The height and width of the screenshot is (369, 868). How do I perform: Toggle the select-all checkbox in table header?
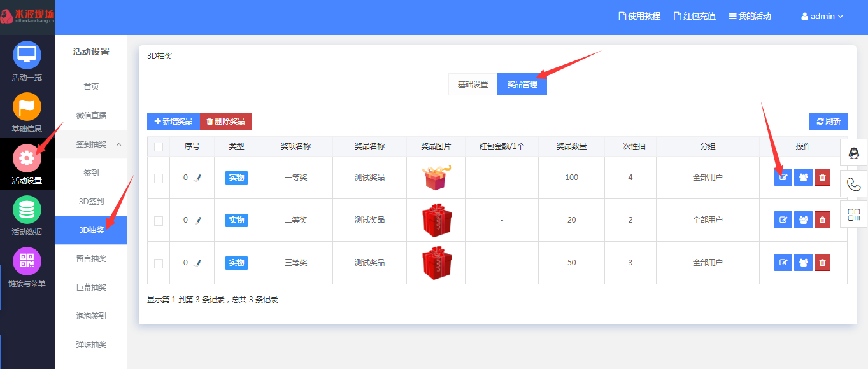coord(159,147)
